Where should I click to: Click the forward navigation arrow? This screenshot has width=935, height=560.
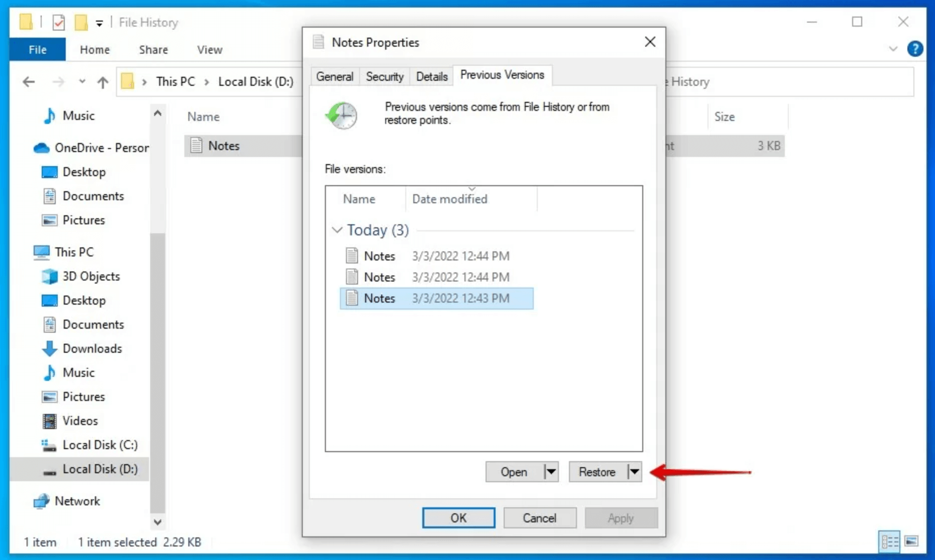tap(58, 82)
